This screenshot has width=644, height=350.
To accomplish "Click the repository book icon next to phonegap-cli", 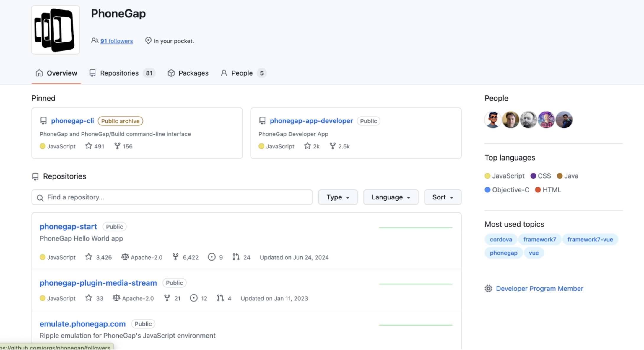I will coord(43,120).
